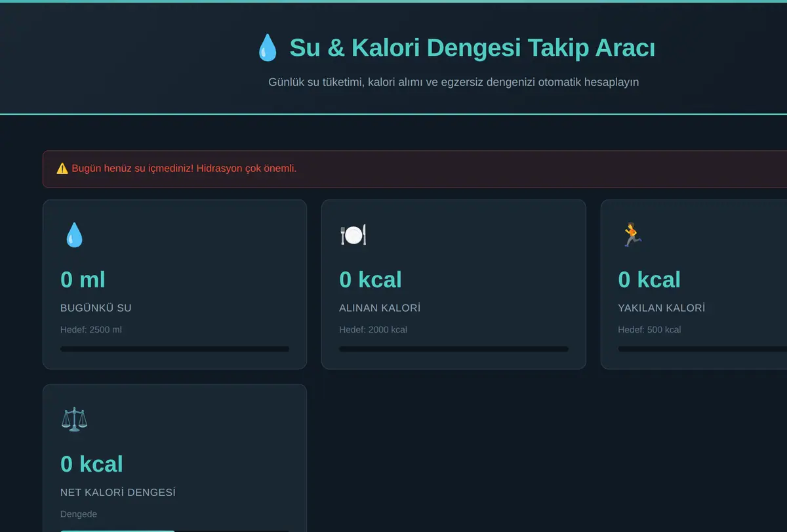The height and width of the screenshot is (532, 787).
Task: Click the 'BUGÜNKÜ SU' label
Action: (96, 308)
